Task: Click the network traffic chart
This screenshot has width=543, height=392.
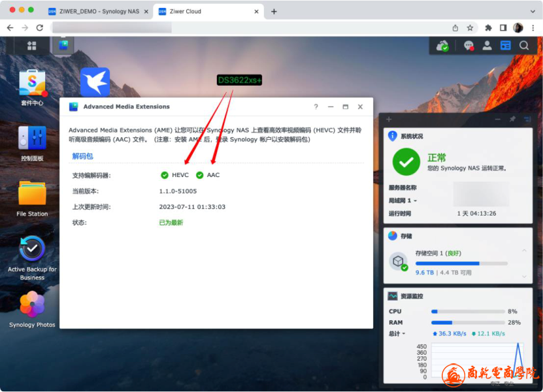Action: [x=477, y=360]
